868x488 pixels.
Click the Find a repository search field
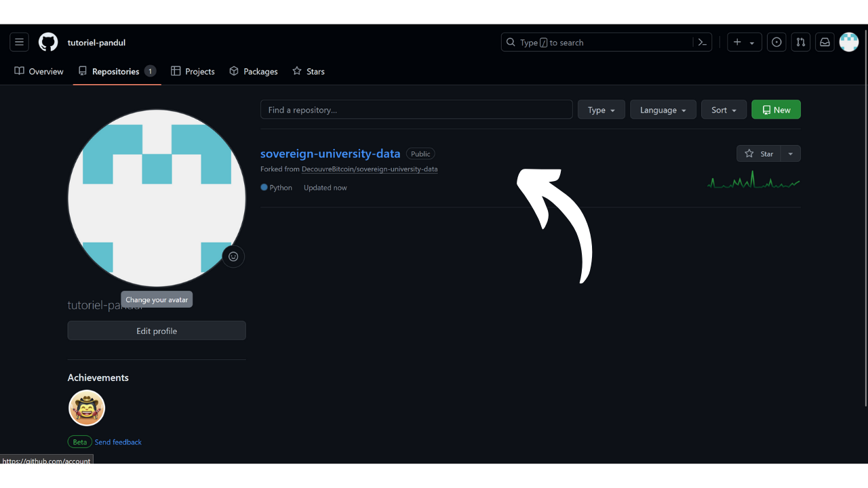coord(416,110)
